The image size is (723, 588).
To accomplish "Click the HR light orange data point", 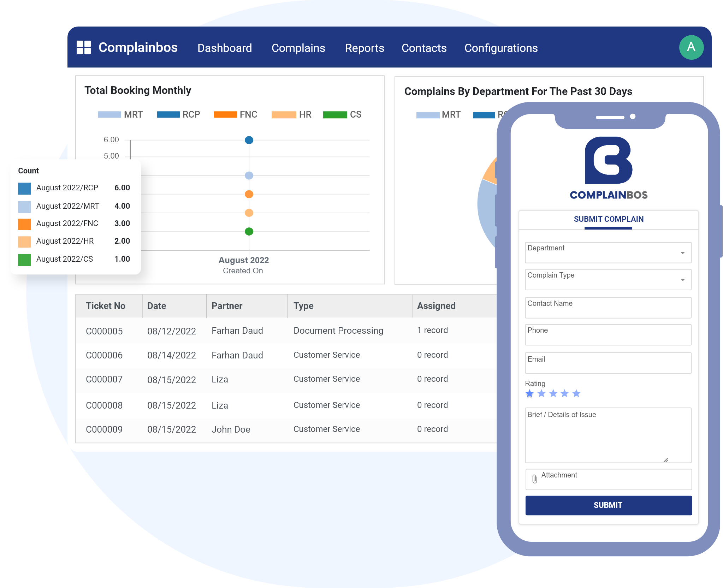I will [249, 213].
